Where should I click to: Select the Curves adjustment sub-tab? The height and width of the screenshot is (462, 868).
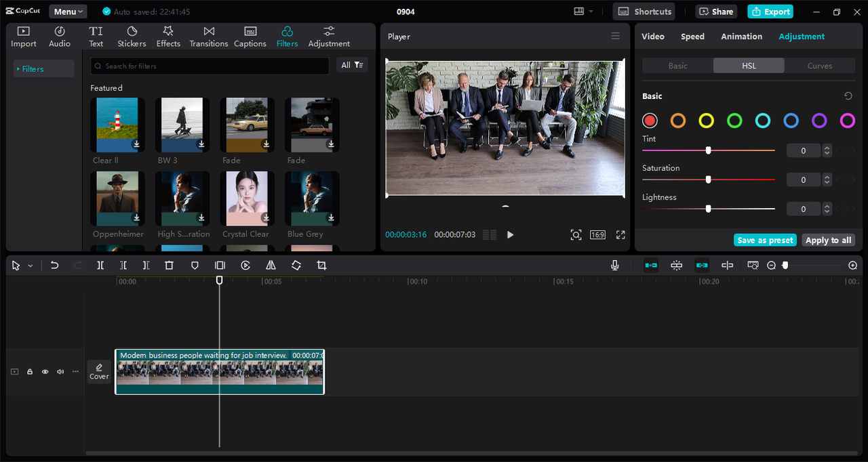(x=819, y=66)
